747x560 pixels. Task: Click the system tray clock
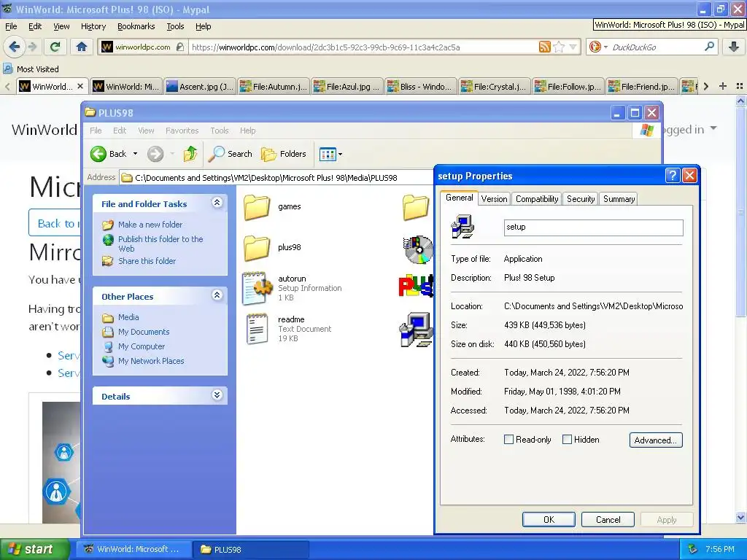[720, 549]
